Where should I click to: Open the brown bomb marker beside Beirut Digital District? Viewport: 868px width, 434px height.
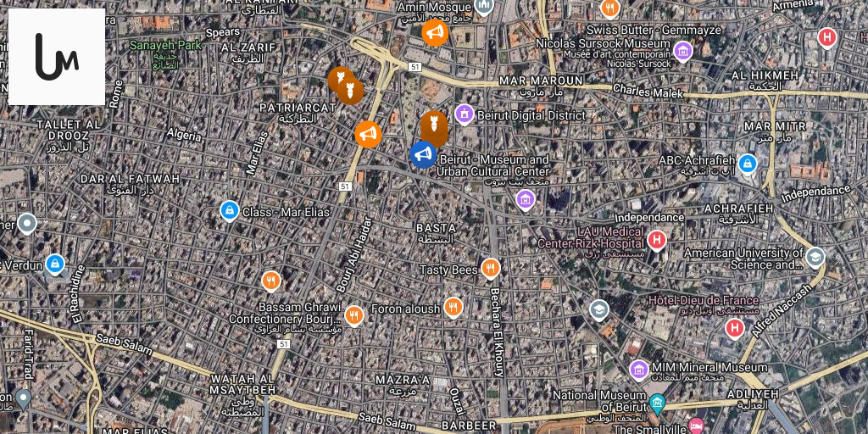pyautogui.click(x=434, y=130)
